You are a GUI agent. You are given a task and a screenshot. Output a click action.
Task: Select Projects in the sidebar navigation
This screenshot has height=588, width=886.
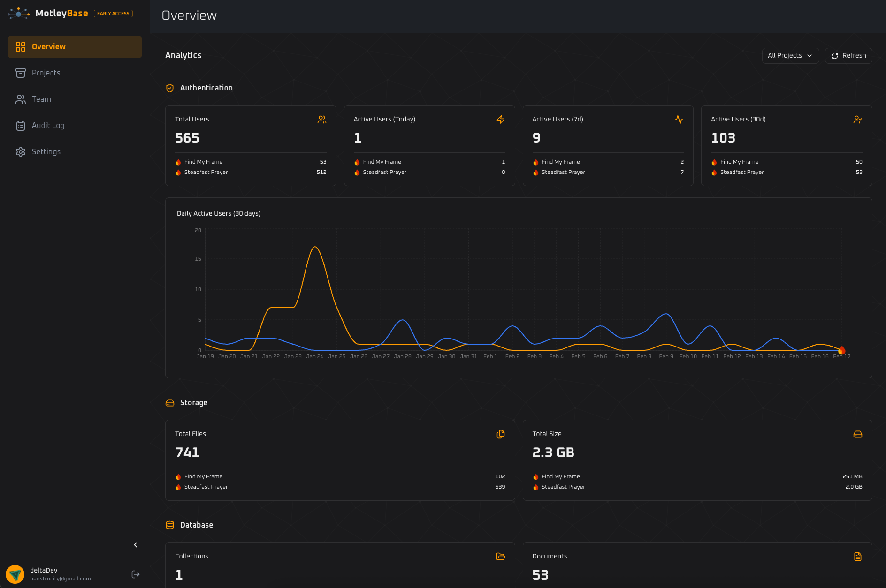click(46, 73)
